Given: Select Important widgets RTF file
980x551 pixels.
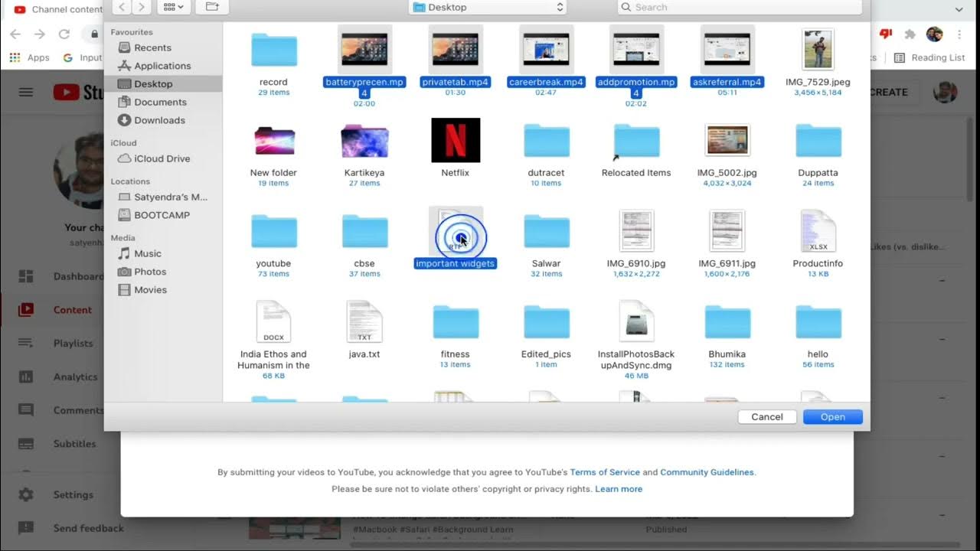Looking at the screenshot, I should [456, 231].
